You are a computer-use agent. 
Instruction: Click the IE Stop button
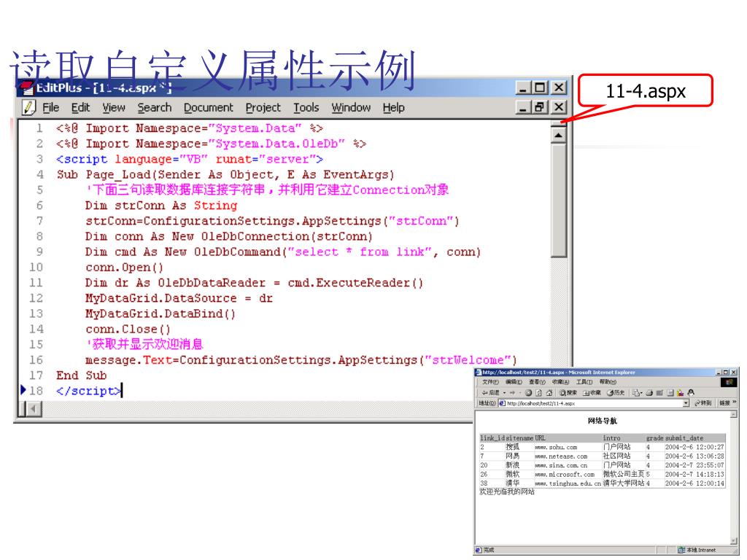click(x=528, y=393)
